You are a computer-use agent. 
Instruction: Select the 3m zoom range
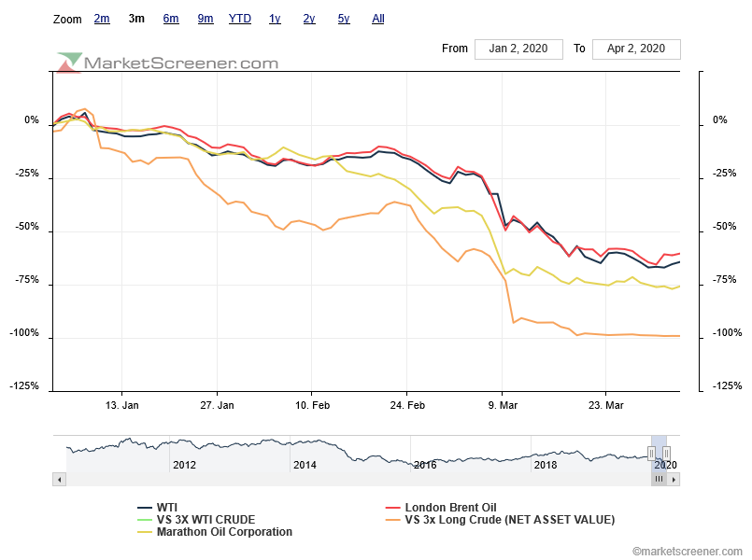pos(136,19)
